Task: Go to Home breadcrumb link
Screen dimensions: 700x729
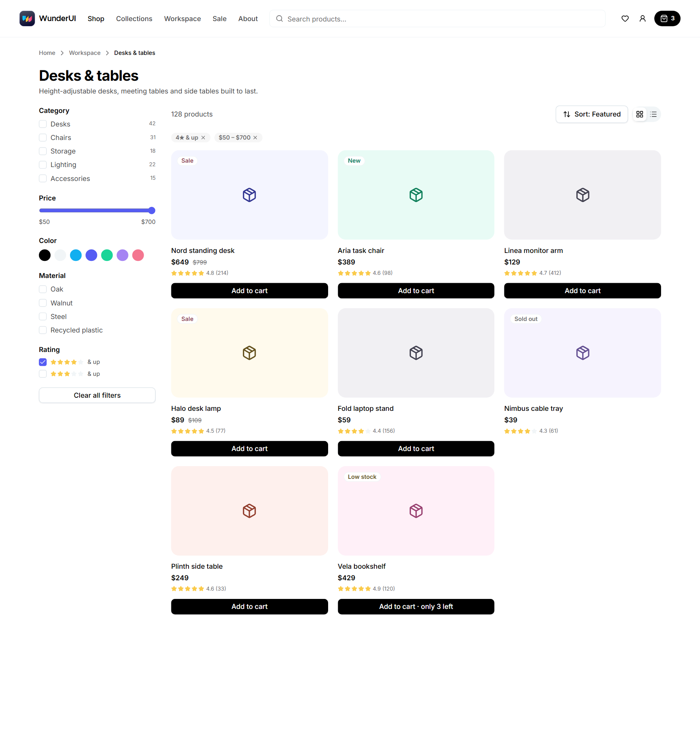Action: 47,53
